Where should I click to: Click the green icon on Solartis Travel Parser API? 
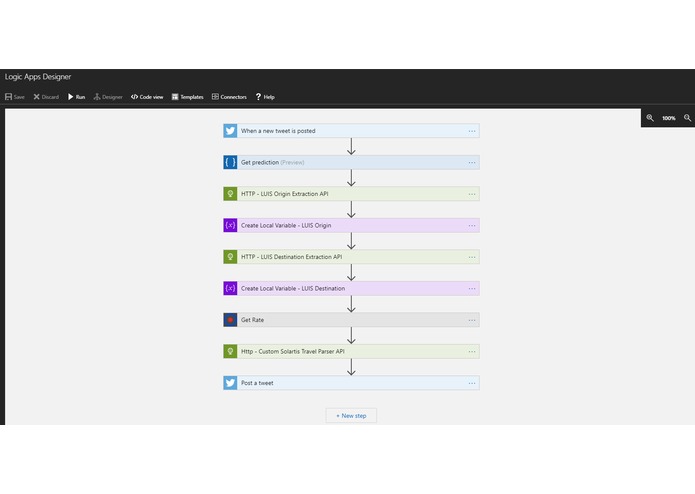tap(230, 351)
